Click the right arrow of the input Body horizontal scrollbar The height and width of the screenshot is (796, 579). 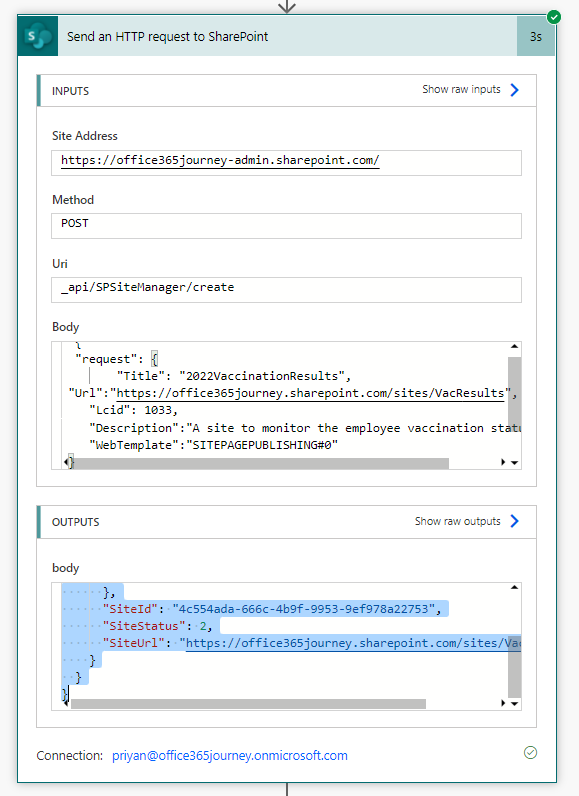pyautogui.click(x=503, y=462)
